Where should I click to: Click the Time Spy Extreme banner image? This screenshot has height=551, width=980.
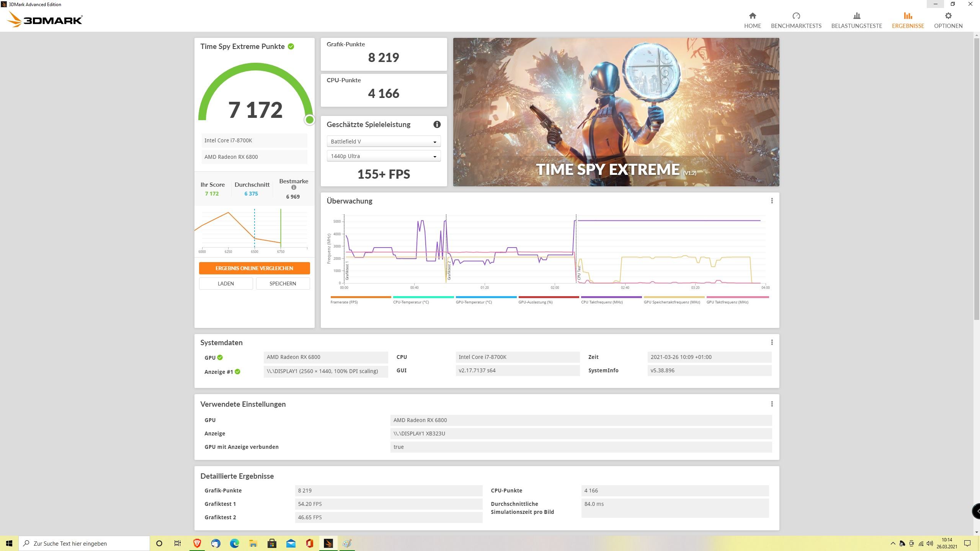[616, 112]
